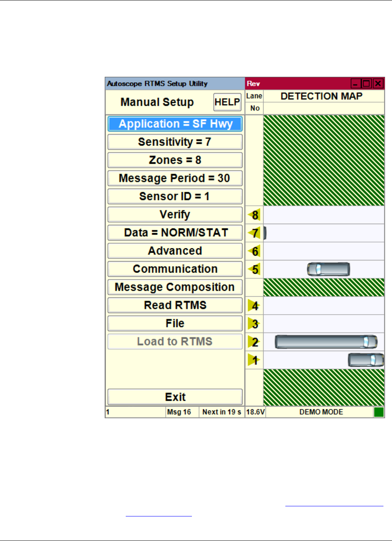Open the Sensor ID = 1 setting

175,196
